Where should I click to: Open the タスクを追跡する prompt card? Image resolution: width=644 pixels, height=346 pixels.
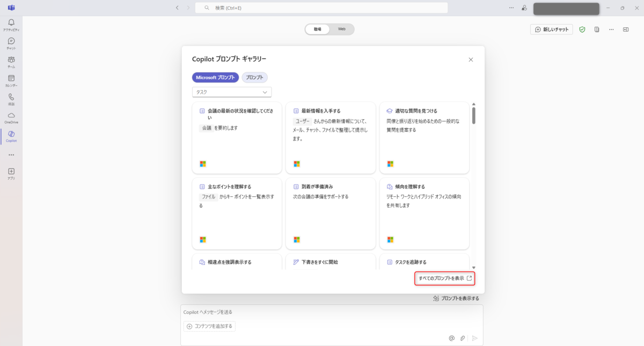coord(425,261)
